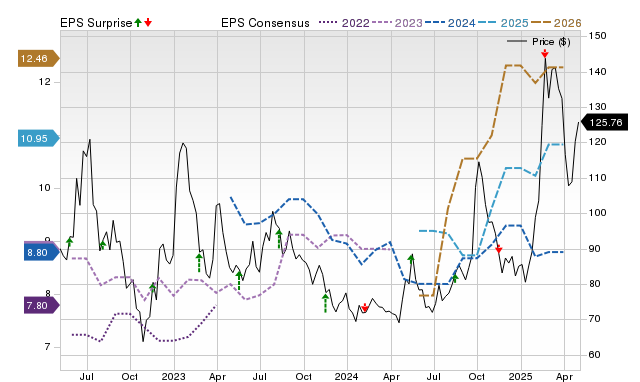The width and height of the screenshot is (640, 382).
Task: Click the 7.80 purple value tag
Action: tap(42, 305)
